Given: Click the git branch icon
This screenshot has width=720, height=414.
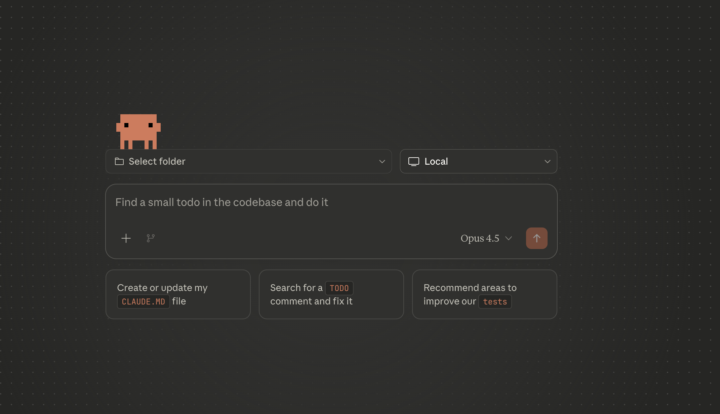Looking at the screenshot, I should coord(151,238).
